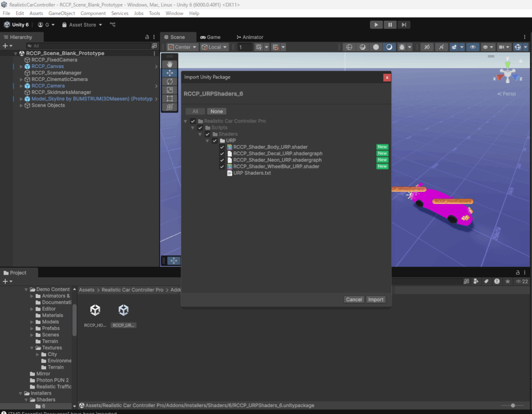
Task: Adjust the Project icon size slider
Action: [513, 406]
